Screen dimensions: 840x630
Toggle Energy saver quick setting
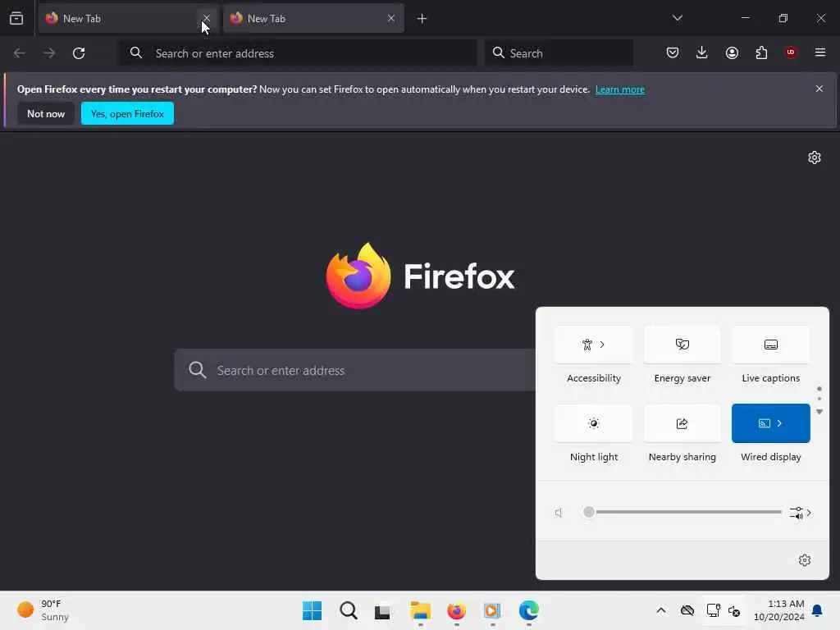click(682, 345)
